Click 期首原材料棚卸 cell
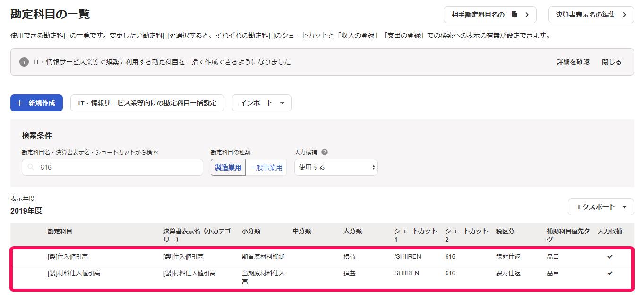 [263, 257]
